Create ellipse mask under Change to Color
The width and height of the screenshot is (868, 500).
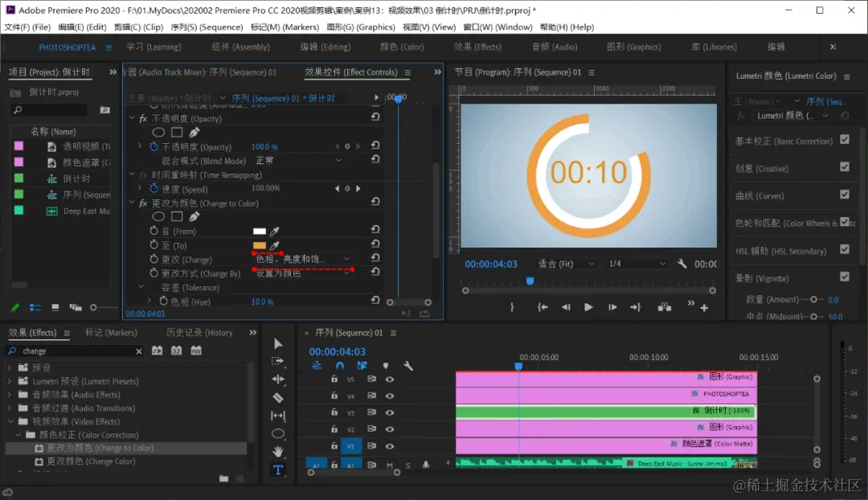[x=158, y=216]
